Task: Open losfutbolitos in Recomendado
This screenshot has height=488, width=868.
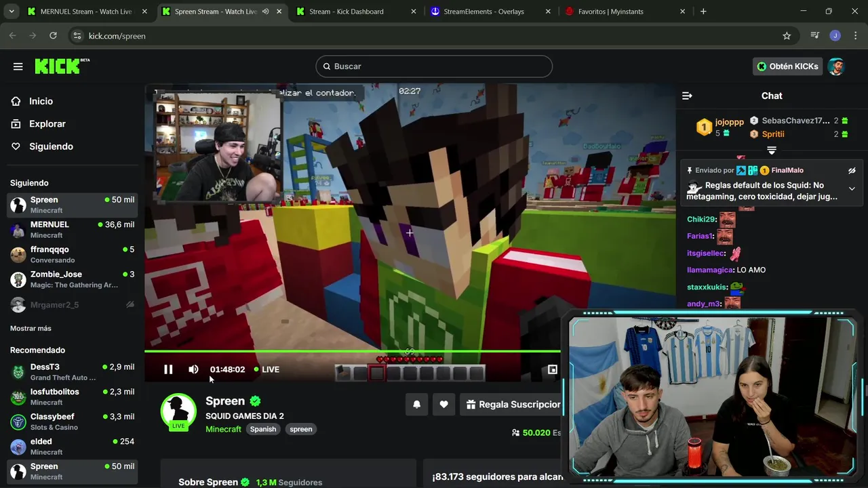Action: [73, 396]
